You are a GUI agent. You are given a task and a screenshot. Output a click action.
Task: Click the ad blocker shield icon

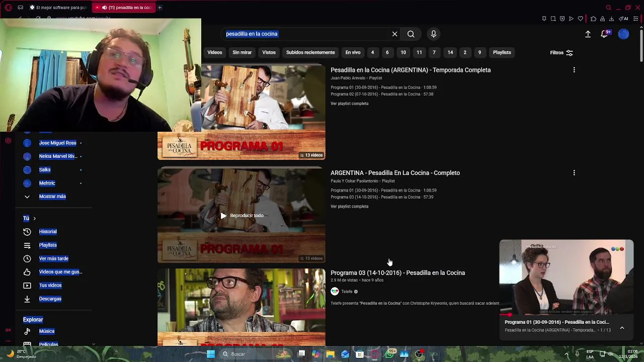pos(562,19)
